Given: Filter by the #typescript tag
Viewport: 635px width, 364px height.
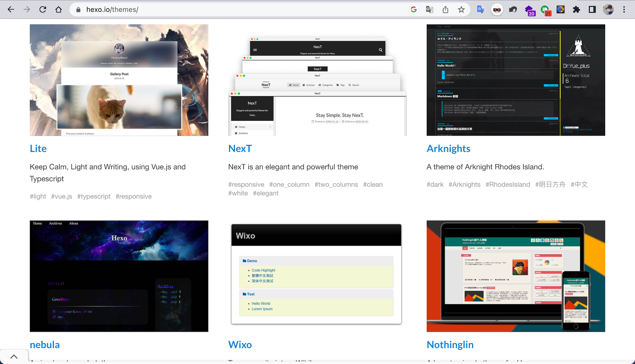Looking at the screenshot, I should [94, 197].
